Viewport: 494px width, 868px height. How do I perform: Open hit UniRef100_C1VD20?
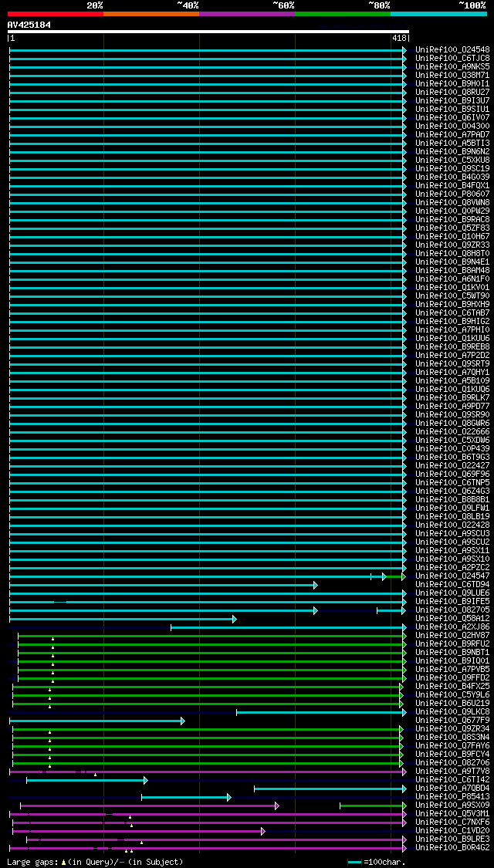(x=452, y=830)
